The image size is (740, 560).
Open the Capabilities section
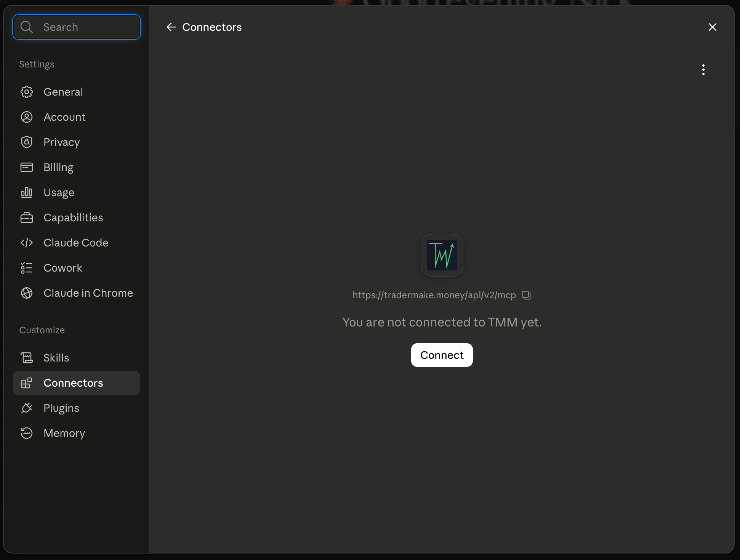coord(77,218)
